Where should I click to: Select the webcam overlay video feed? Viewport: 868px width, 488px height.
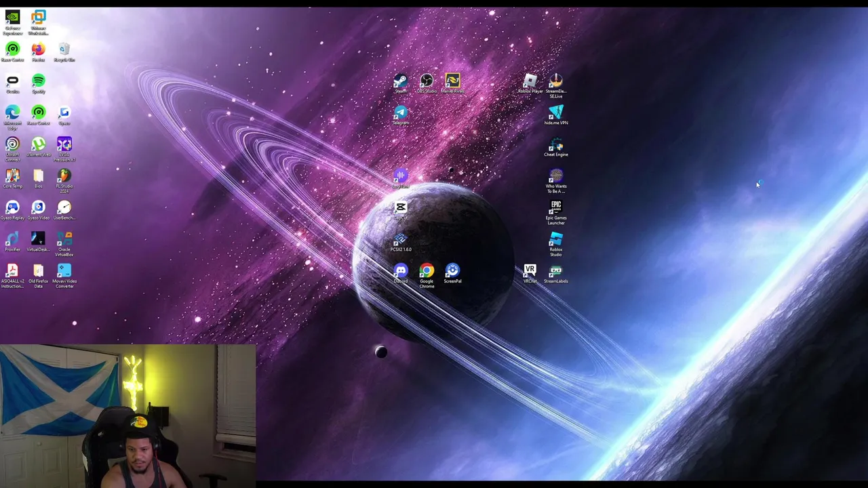128,416
